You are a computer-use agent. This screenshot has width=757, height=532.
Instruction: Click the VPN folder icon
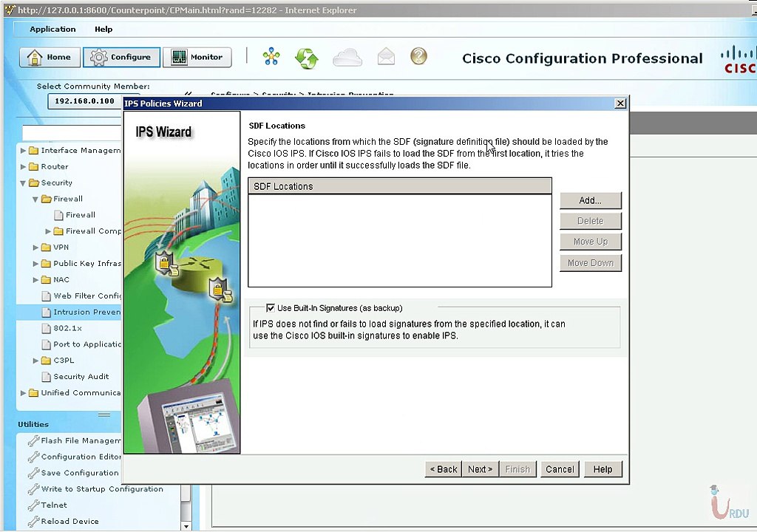pyautogui.click(x=46, y=248)
